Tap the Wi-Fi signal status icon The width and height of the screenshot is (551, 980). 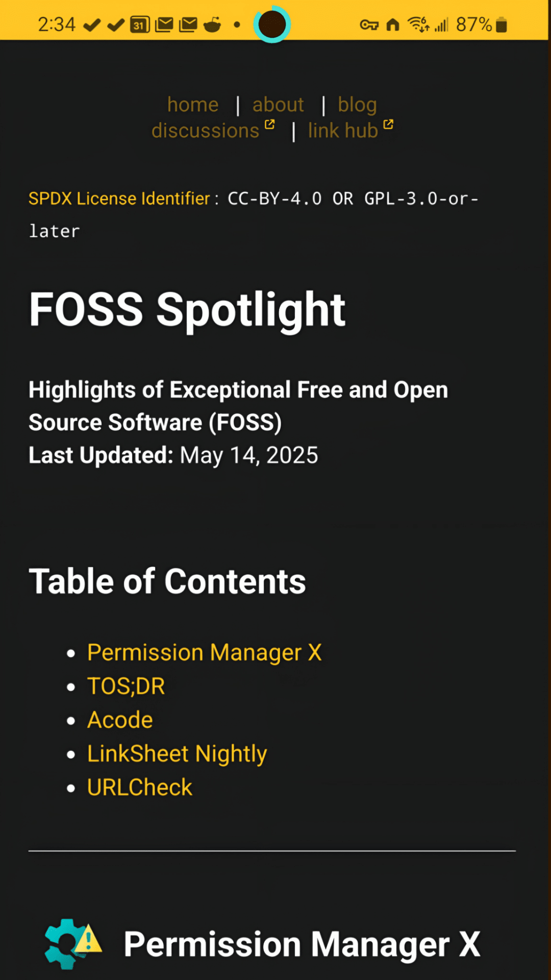[418, 24]
